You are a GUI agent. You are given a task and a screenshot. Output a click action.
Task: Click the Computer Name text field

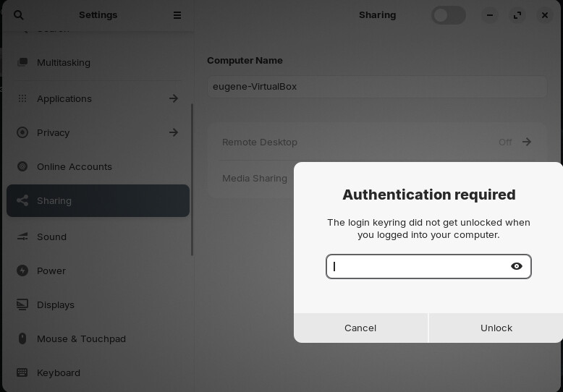(x=376, y=87)
